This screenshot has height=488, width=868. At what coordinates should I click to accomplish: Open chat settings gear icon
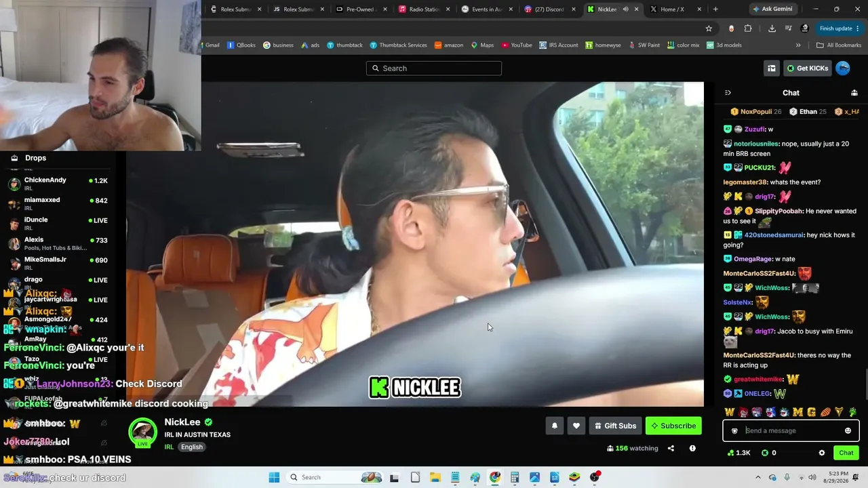(822, 453)
